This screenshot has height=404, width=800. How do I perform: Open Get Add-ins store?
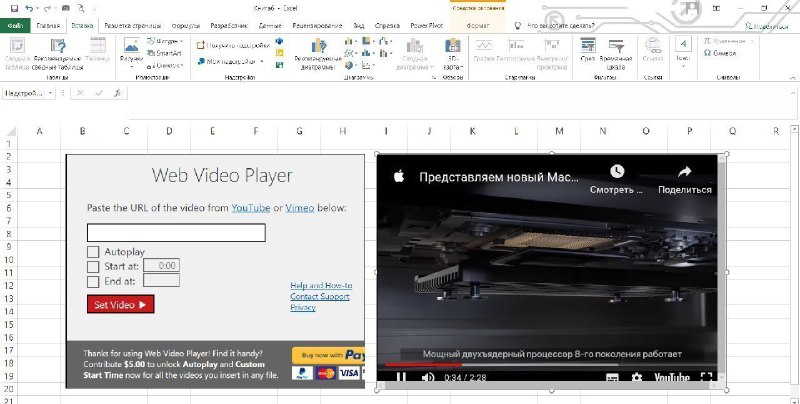pos(233,45)
